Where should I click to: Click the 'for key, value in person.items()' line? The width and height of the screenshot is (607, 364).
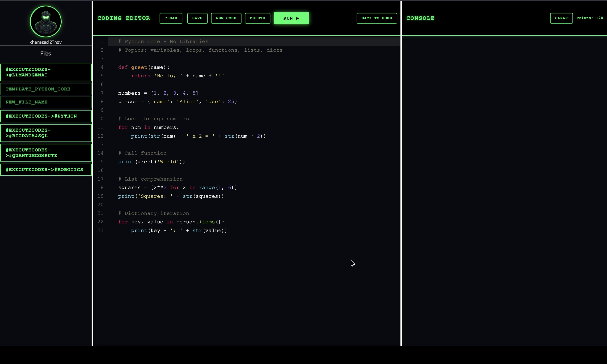tap(171, 222)
